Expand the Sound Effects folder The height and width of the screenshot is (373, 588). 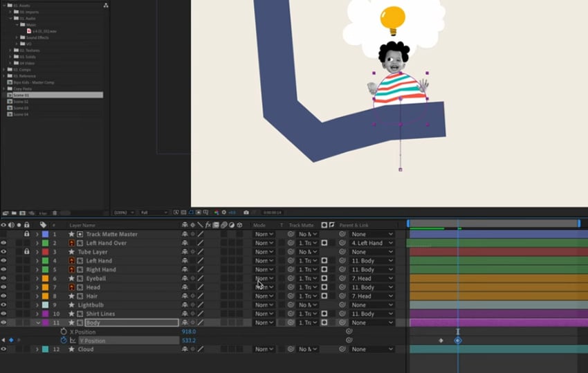click(17, 37)
